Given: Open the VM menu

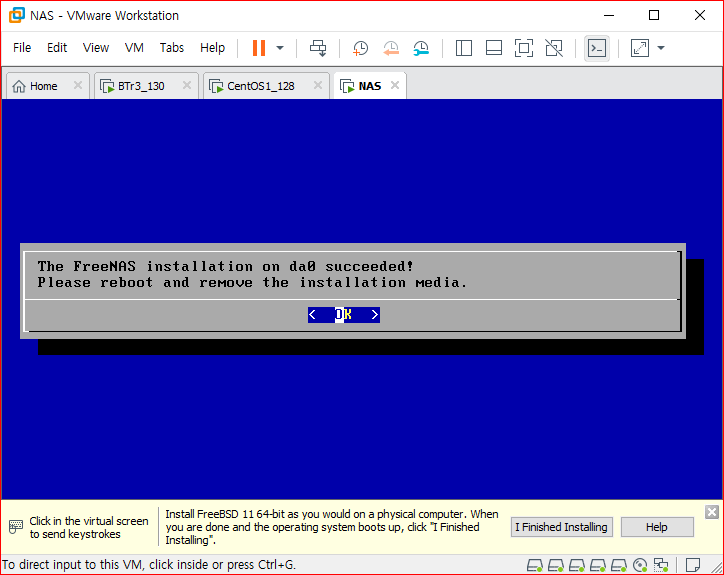Looking at the screenshot, I should (x=134, y=48).
